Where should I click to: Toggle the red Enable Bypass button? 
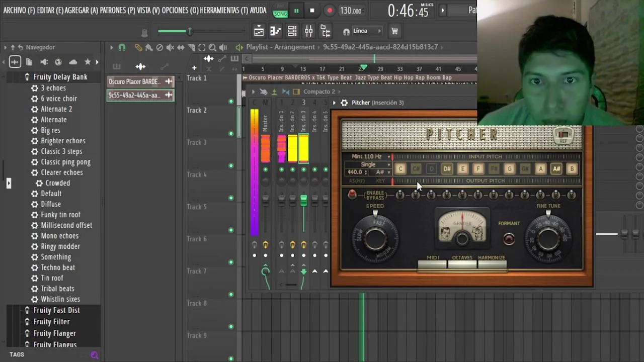click(352, 194)
